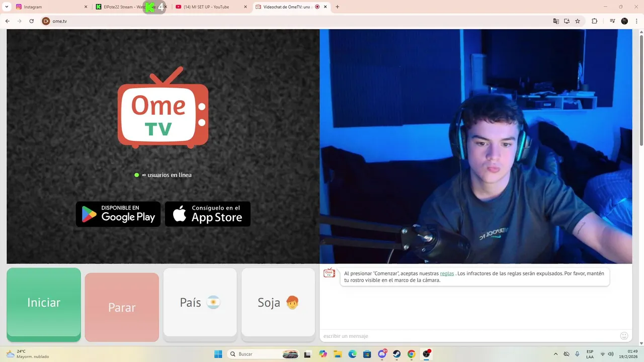Click the install app icon in address bar
Image resolution: width=644 pixels, height=362 pixels.
point(567,21)
